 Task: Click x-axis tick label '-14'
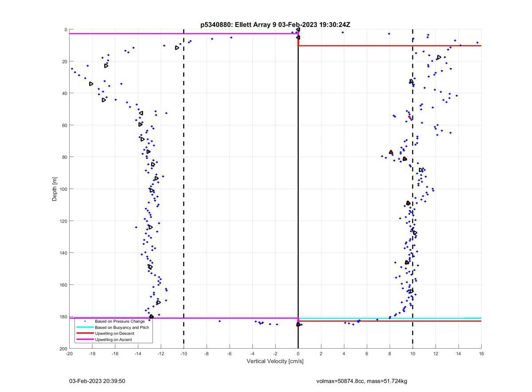(x=138, y=353)
